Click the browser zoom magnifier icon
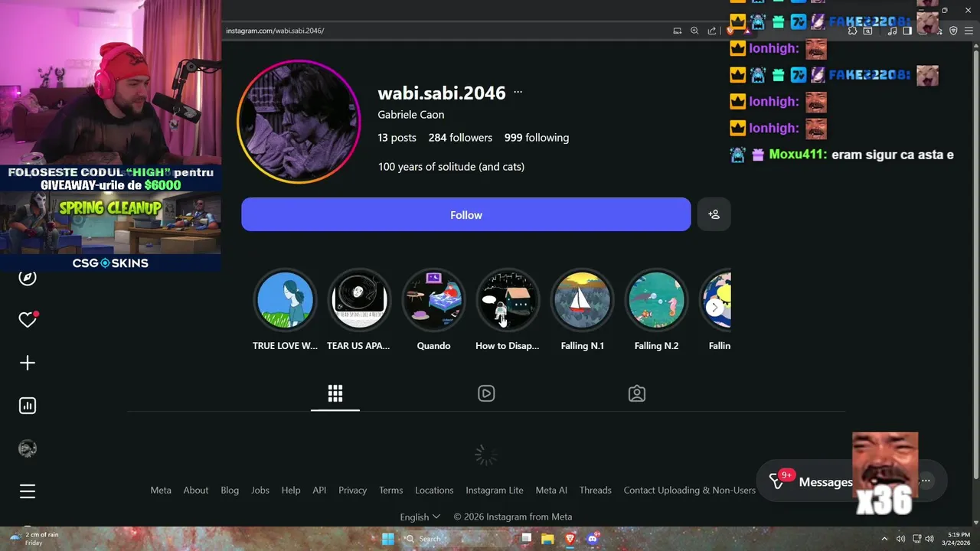The height and width of the screenshot is (551, 980). click(694, 31)
